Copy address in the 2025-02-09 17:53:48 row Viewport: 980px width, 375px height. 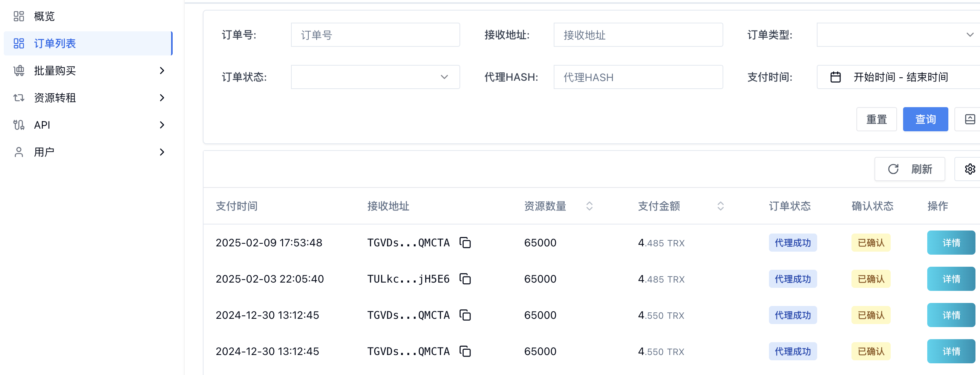click(x=465, y=243)
